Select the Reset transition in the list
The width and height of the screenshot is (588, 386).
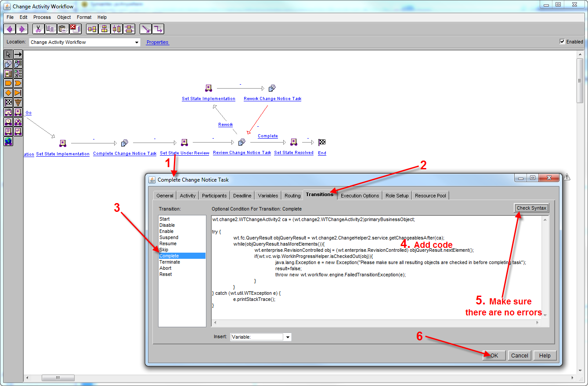pos(182,274)
